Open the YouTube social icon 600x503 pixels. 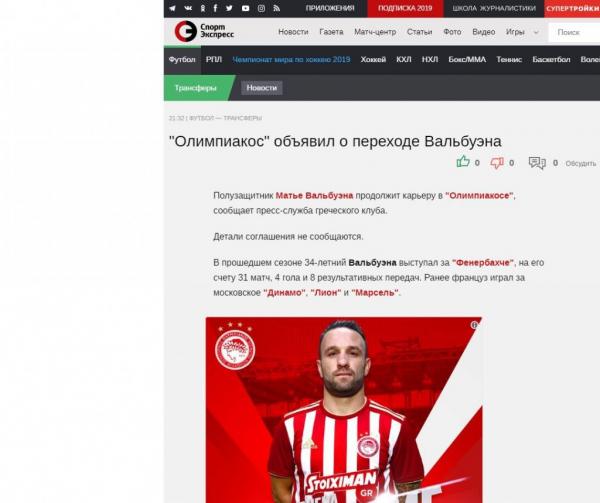point(246,8)
